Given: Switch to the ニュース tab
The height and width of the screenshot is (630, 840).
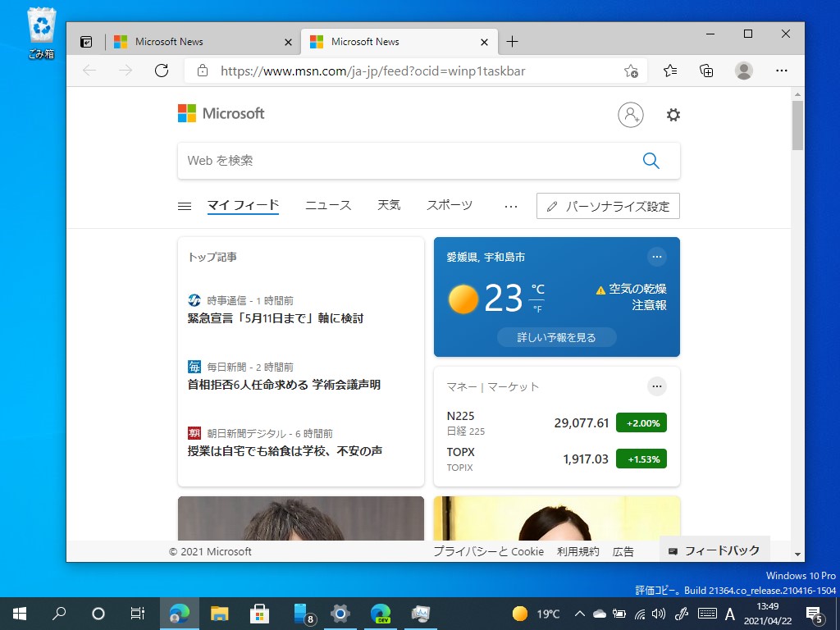Looking at the screenshot, I should [327, 206].
